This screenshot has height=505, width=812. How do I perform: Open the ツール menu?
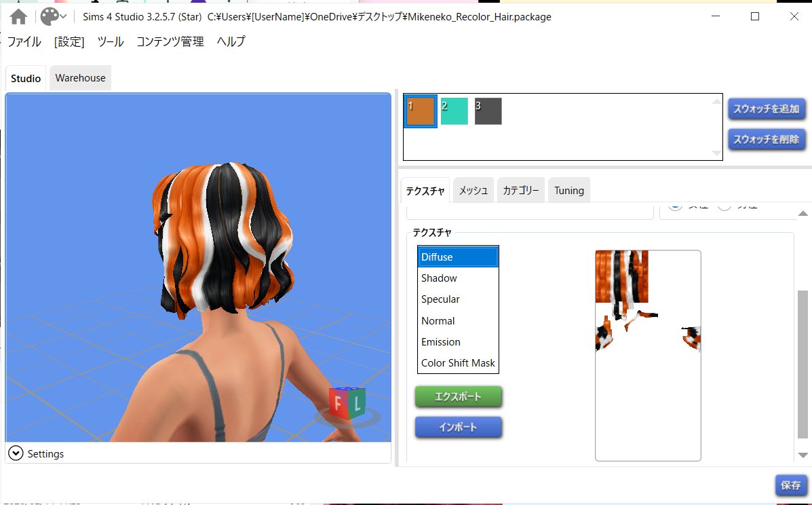coord(111,41)
